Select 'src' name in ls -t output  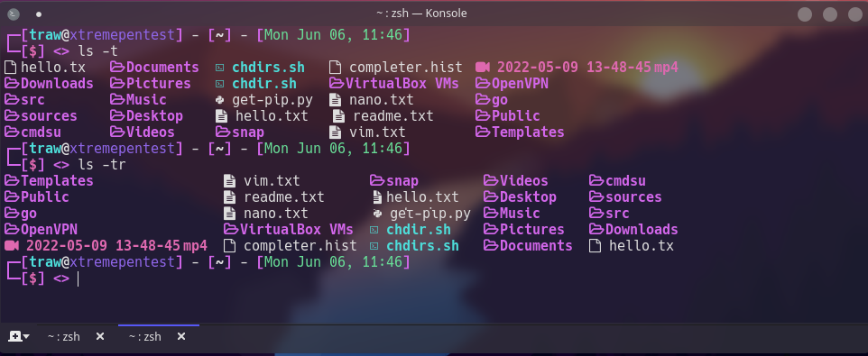pos(32,100)
